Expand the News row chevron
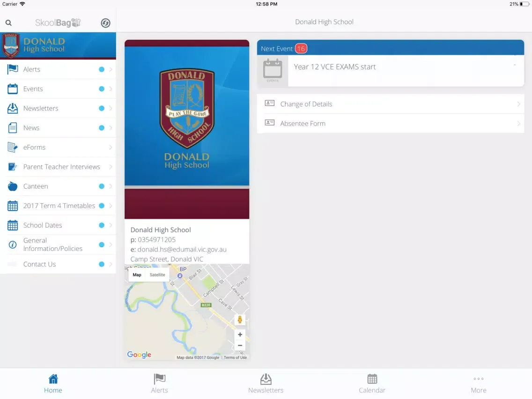Image resolution: width=532 pixels, height=399 pixels. (111, 128)
